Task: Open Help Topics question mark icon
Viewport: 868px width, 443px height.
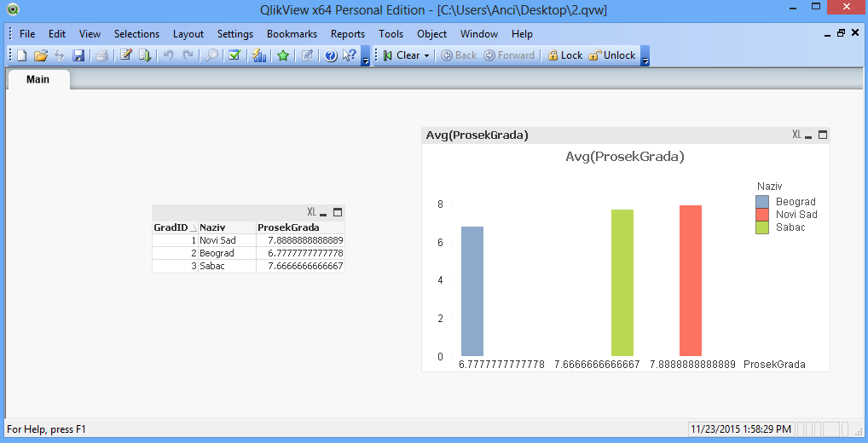Action: coord(331,55)
